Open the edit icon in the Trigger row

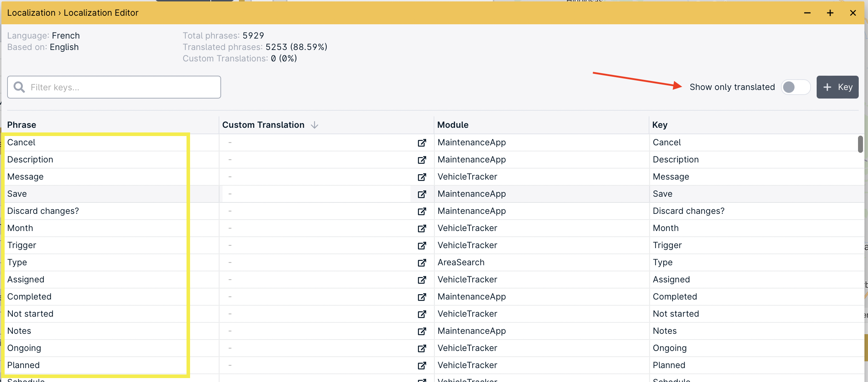coord(422,246)
